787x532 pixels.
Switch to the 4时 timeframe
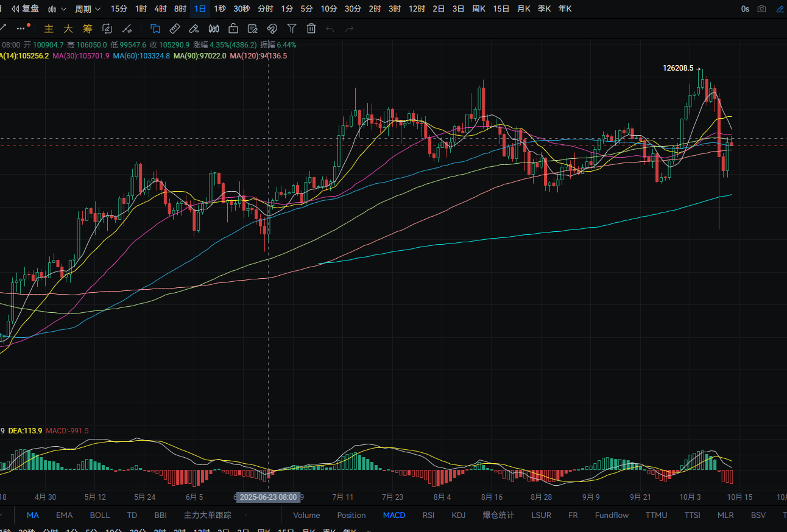(160, 9)
